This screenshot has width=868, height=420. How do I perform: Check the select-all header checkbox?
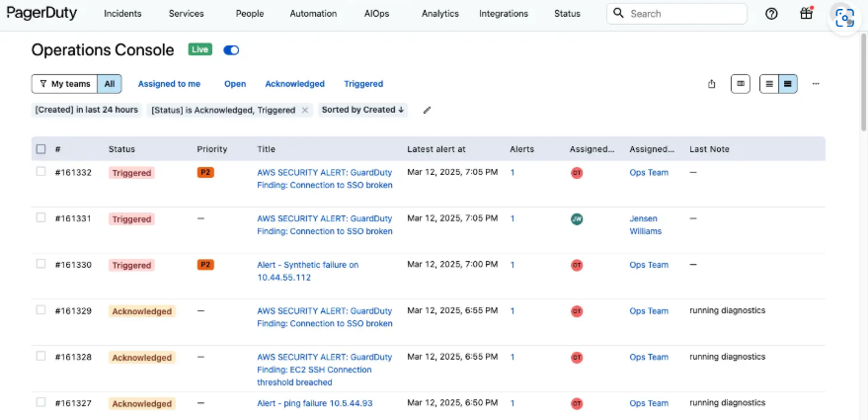40,149
